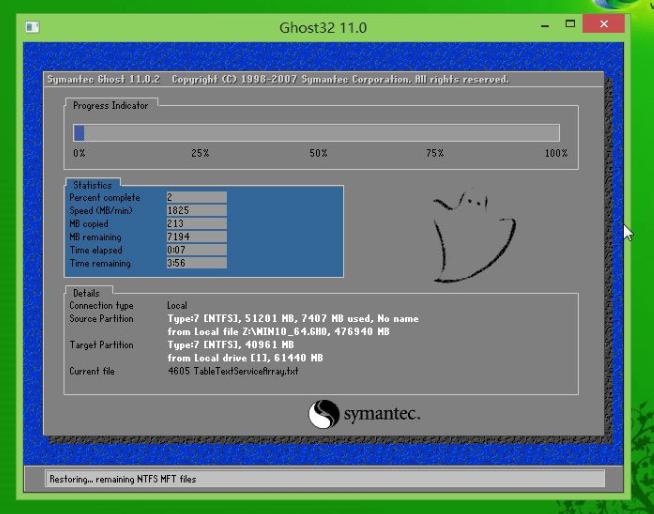Viewport: 654px width, 514px height.
Task: Click '4605 TableTextServiceArray.txt' file name
Action: coord(233,371)
